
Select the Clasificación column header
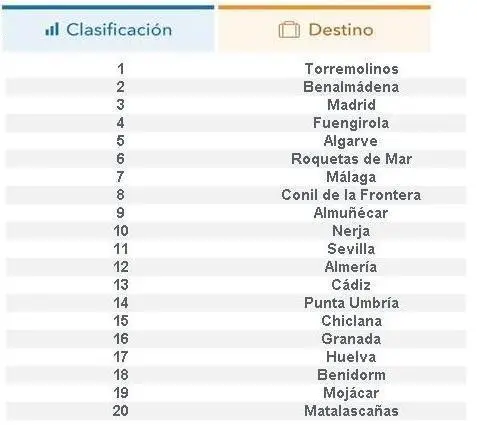[108, 29]
